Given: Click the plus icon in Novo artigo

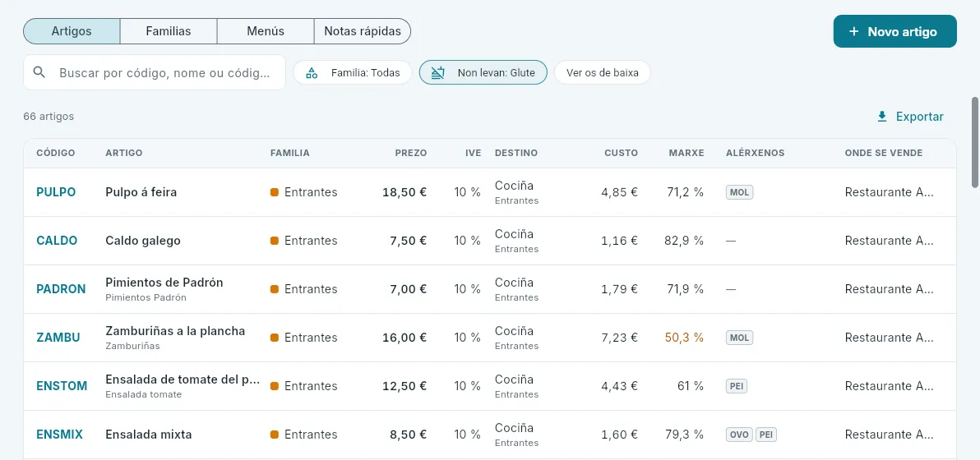Looking at the screenshot, I should pyautogui.click(x=853, y=31).
